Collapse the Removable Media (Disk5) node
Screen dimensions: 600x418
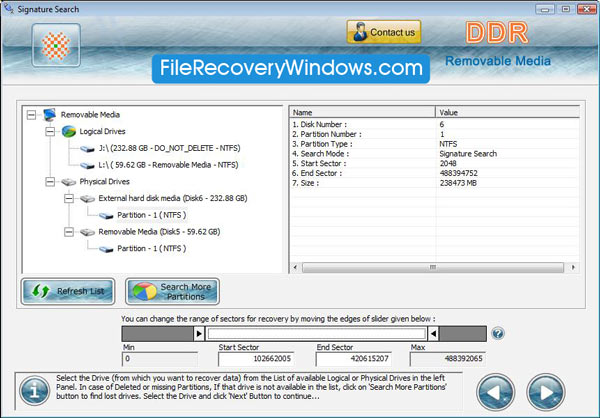pos(69,232)
